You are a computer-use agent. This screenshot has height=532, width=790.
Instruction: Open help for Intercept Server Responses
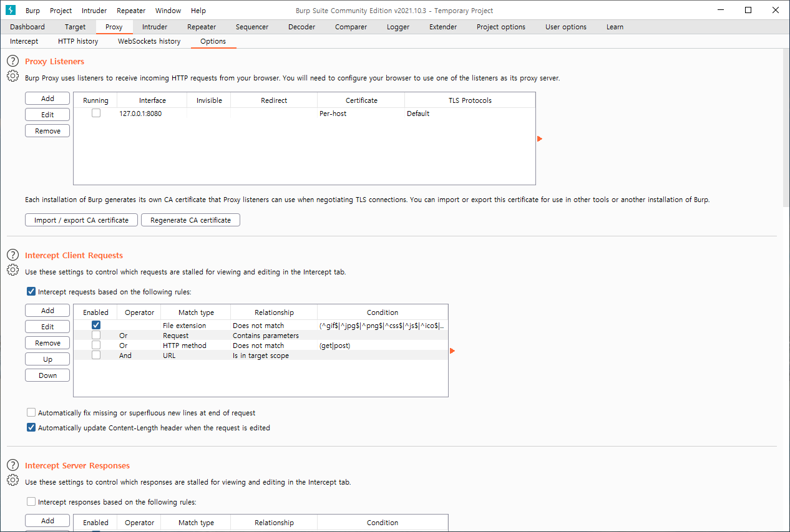(12, 465)
